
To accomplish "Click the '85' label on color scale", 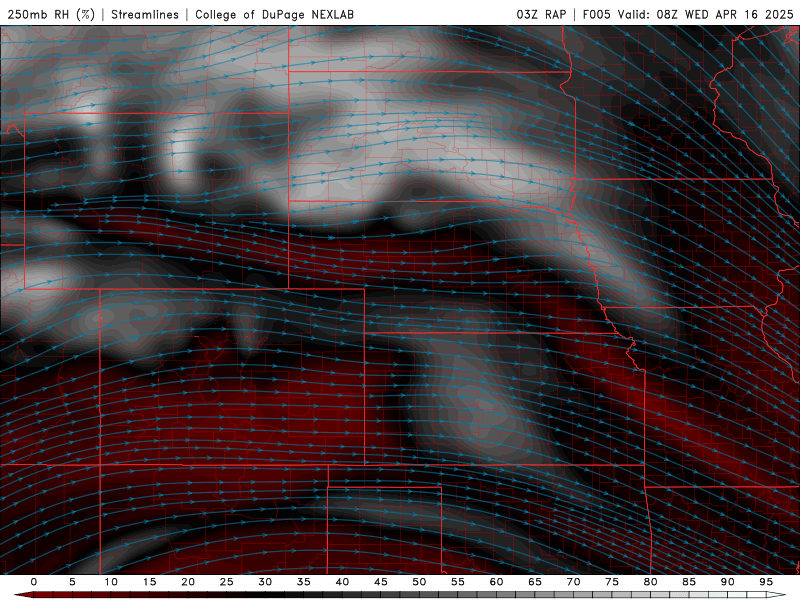I will point(689,582).
